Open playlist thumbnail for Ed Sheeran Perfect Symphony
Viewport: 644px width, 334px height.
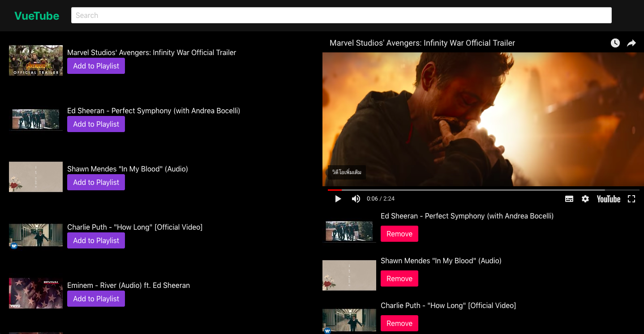(349, 231)
